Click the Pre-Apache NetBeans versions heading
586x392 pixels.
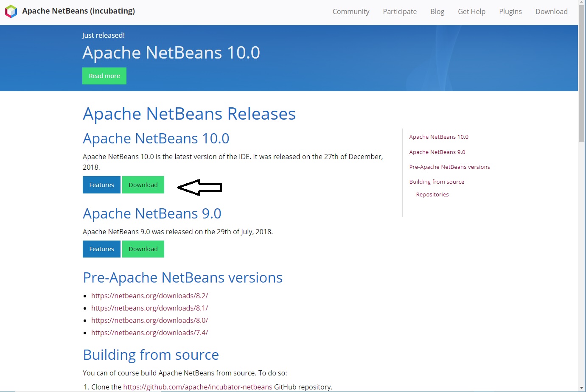183,278
